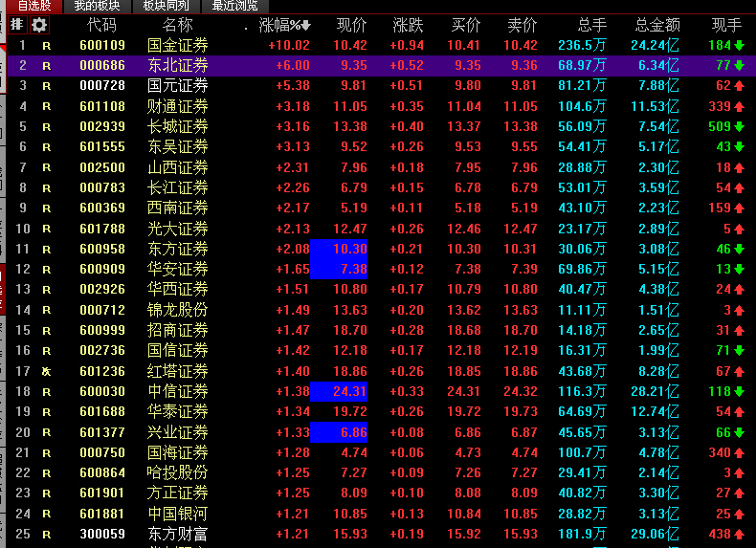Open the 板块同列 tab
The image size is (756, 548).
tap(166, 6)
